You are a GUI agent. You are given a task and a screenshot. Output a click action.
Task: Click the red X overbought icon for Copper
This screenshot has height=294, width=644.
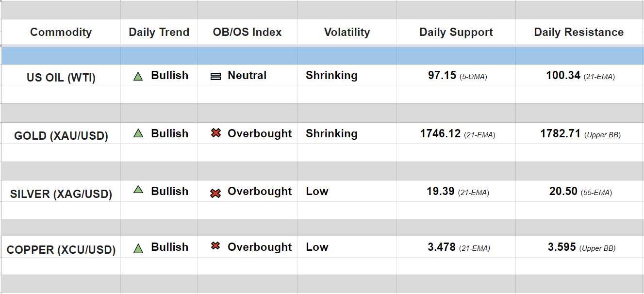tap(215, 246)
